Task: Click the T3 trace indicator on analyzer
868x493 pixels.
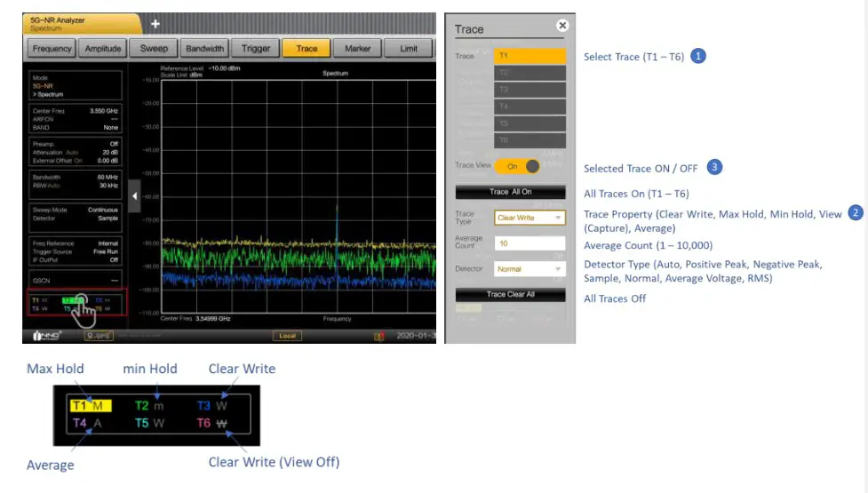Action: tap(104, 300)
